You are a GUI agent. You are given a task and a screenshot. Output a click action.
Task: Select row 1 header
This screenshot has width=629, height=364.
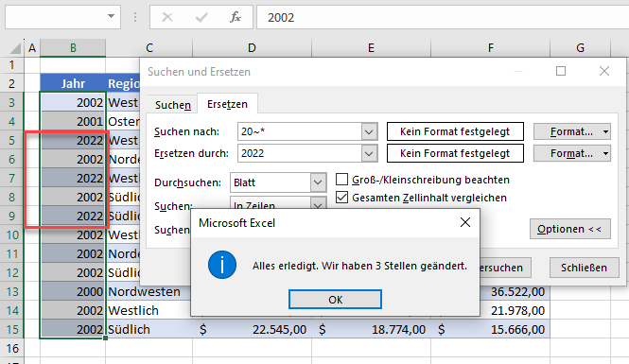tap(12, 64)
